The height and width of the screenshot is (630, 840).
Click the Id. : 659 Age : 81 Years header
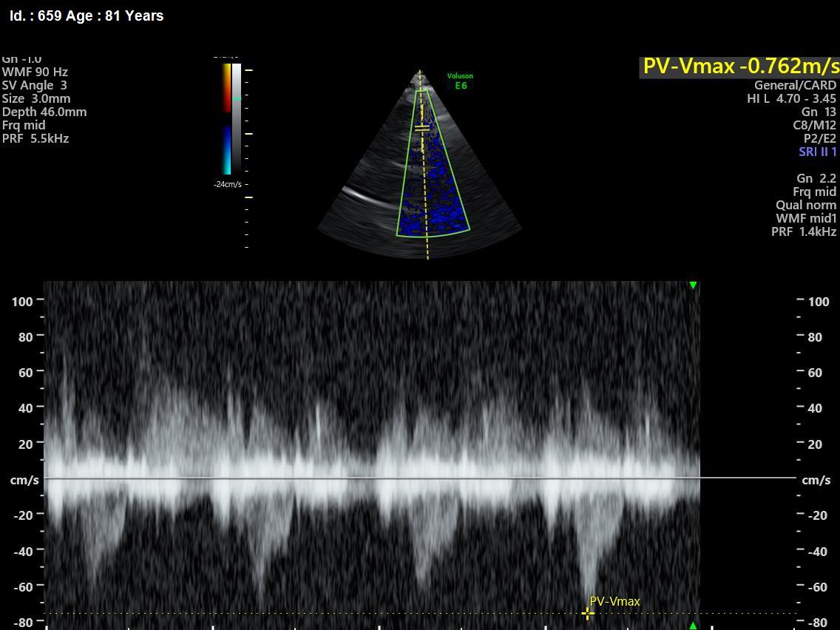click(87, 16)
